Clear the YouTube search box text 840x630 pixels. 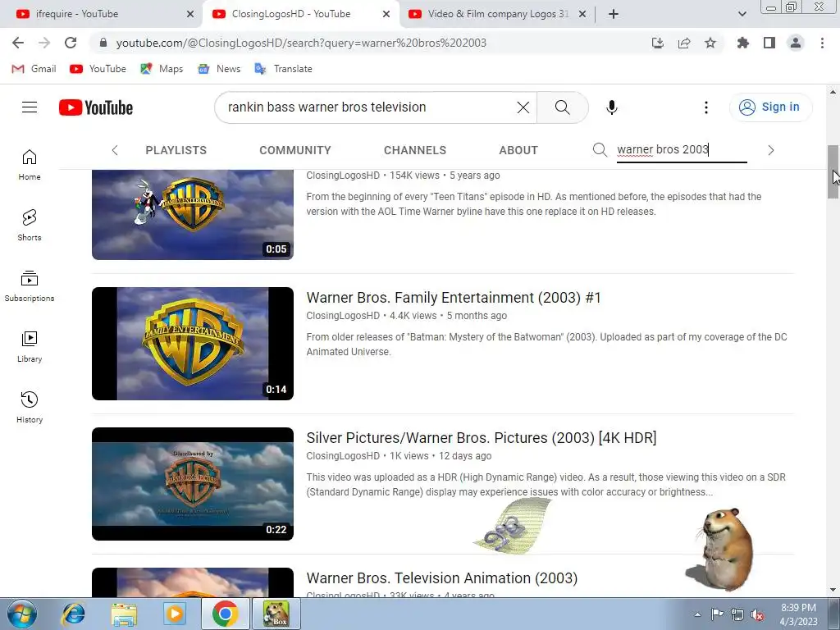[523, 107]
